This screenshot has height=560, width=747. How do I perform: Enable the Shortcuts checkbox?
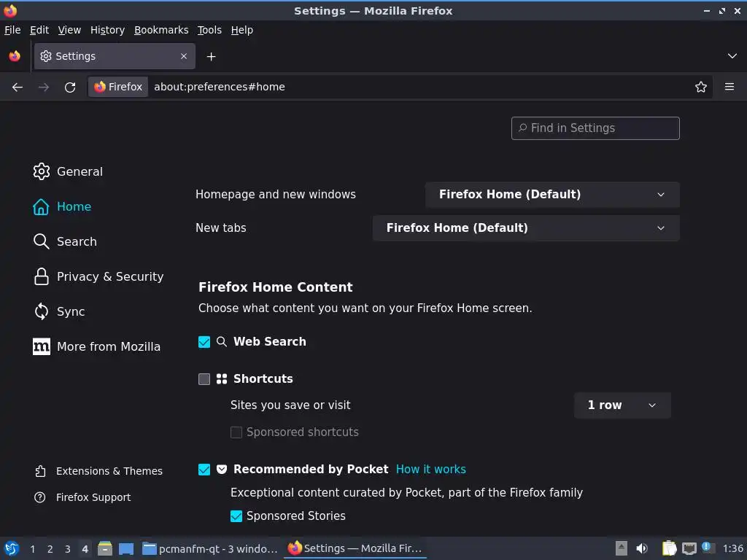tap(204, 379)
